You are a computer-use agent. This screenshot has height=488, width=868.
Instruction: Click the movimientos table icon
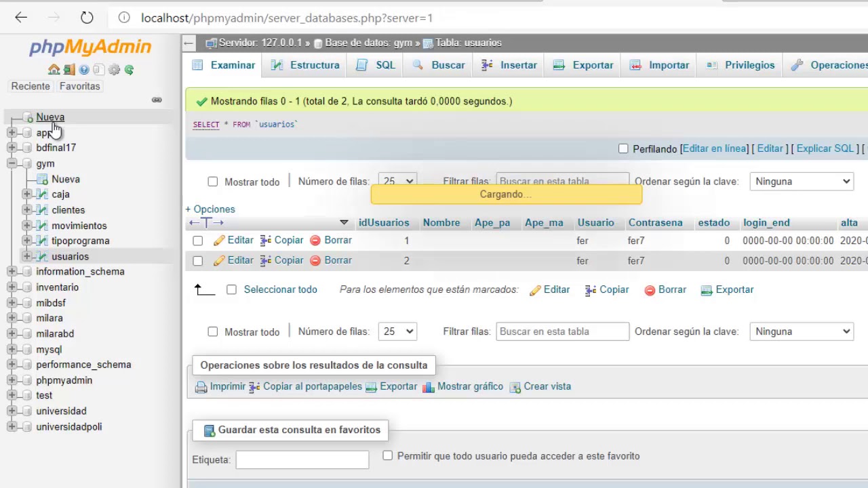(42, 226)
